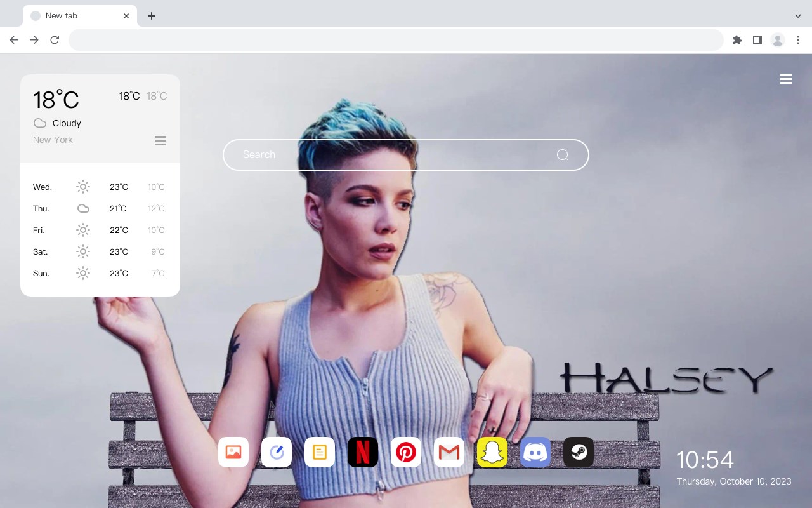Select the Wed. forecast row label
The image size is (812, 508).
[43, 187]
